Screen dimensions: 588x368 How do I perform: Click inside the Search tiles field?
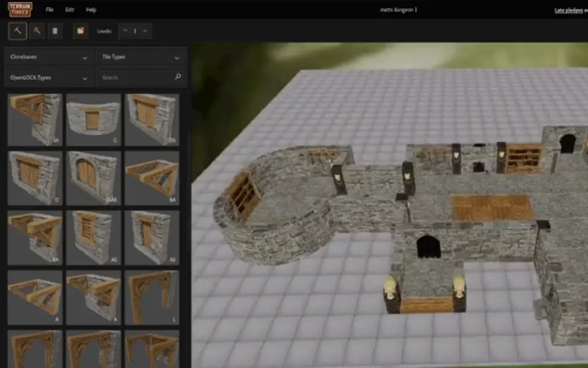pos(141,78)
